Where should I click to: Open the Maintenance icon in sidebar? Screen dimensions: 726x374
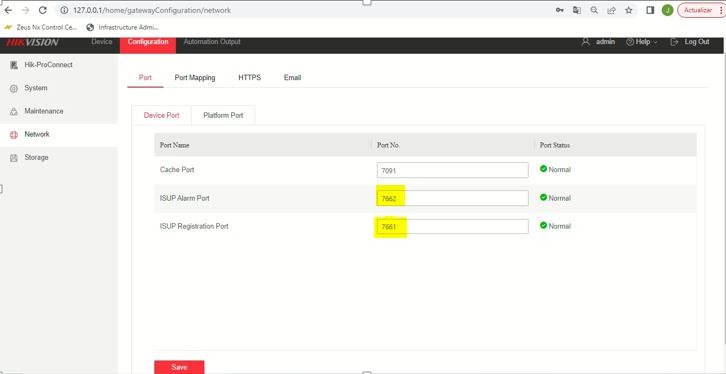(x=14, y=112)
